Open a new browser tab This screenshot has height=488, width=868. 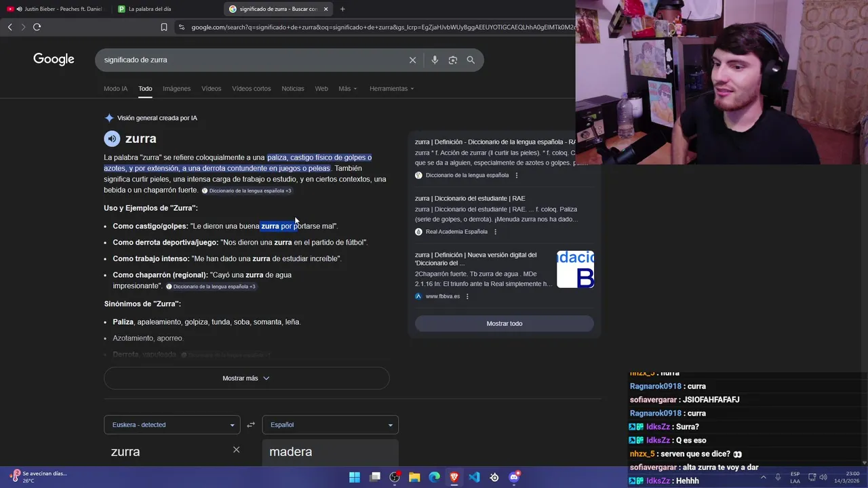click(342, 9)
